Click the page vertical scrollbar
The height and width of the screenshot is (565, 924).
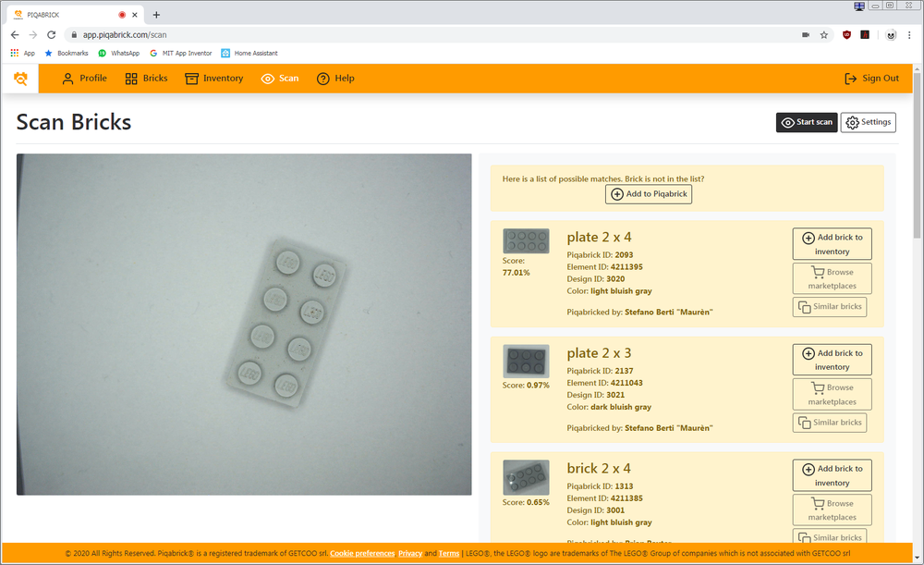pyautogui.click(x=917, y=155)
